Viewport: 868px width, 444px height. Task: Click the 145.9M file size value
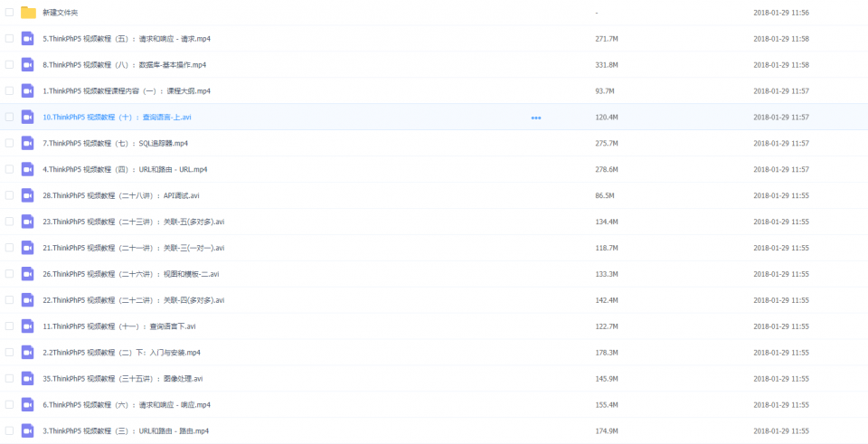[607, 379]
